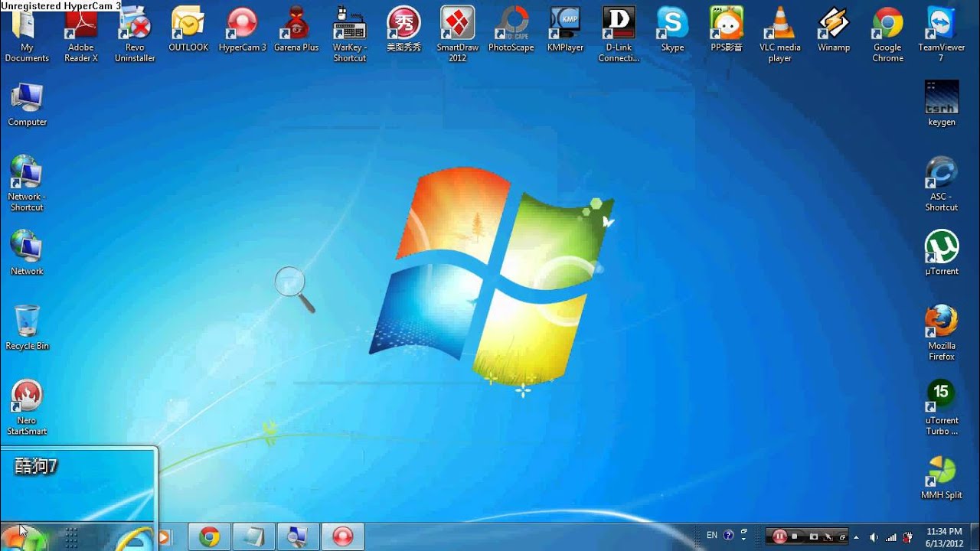The height and width of the screenshot is (551, 980).
Task: Select the WarKey shortcut icon
Action: (x=350, y=34)
